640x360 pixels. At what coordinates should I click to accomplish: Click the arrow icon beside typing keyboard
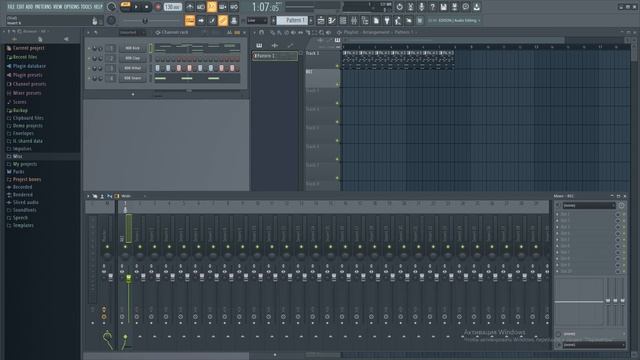tap(201, 20)
